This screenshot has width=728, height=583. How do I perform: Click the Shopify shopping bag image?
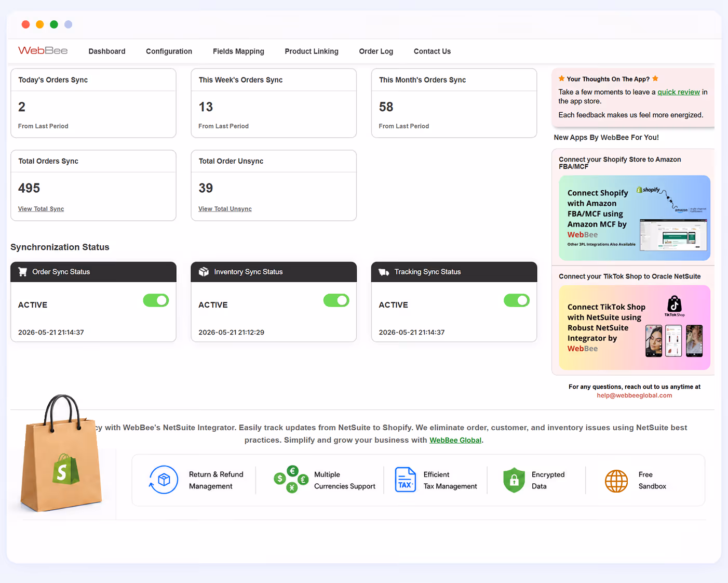click(x=61, y=453)
